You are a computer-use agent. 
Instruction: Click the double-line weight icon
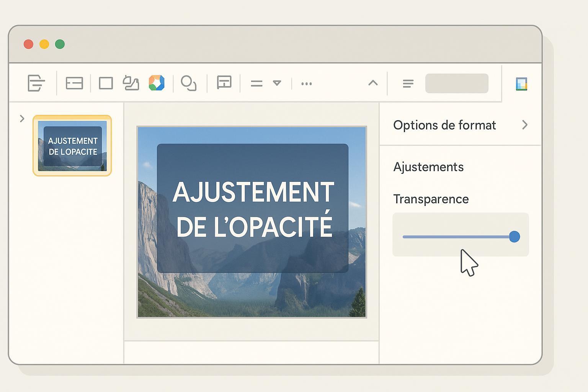coord(256,83)
